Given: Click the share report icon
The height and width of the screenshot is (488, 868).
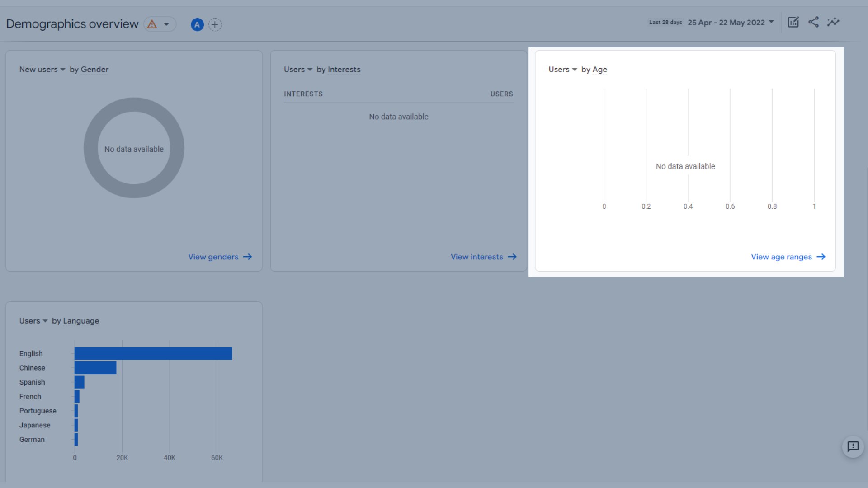Looking at the screenshot, I should coord(813,22).
